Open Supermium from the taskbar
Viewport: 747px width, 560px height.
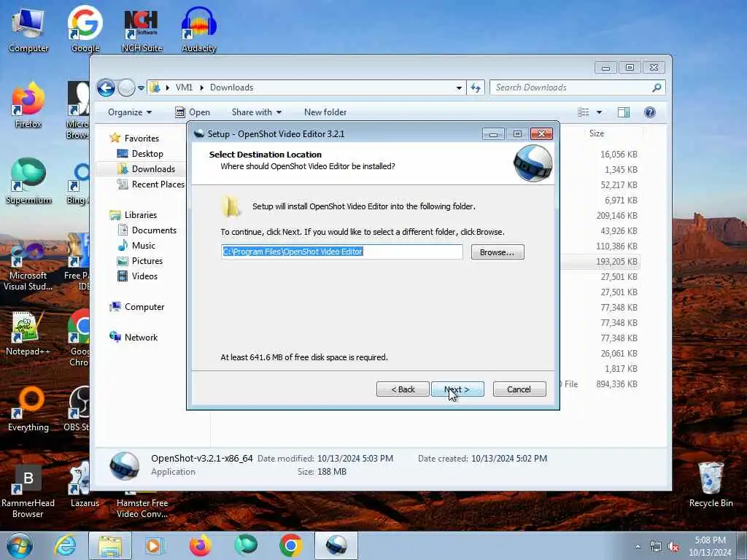[x=246, y=545]
